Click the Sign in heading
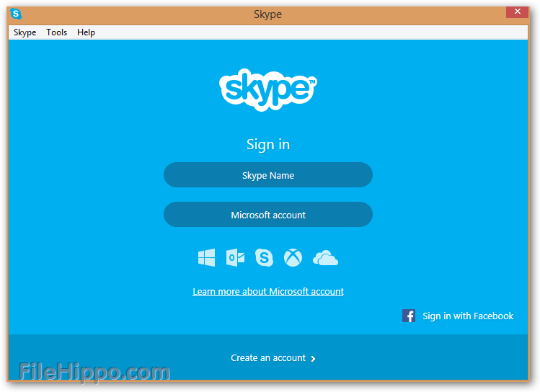The image size is (540, 392). (x=268, y=144)
